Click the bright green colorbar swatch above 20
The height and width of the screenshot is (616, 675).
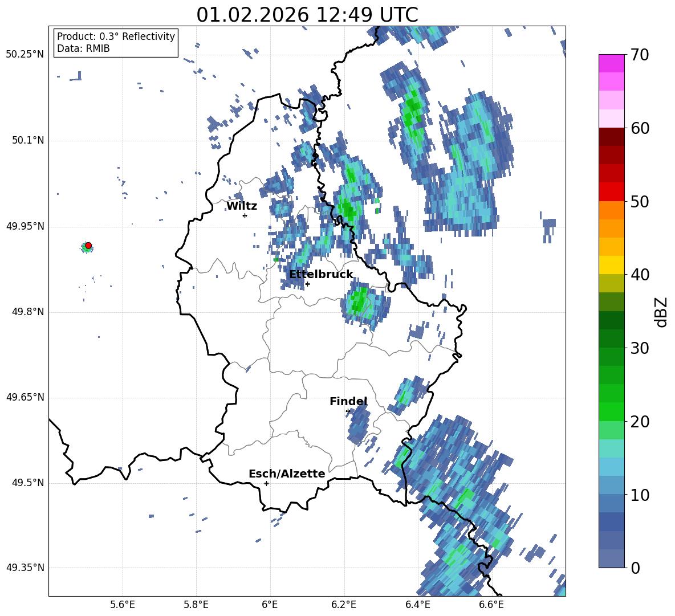(612, 411)
